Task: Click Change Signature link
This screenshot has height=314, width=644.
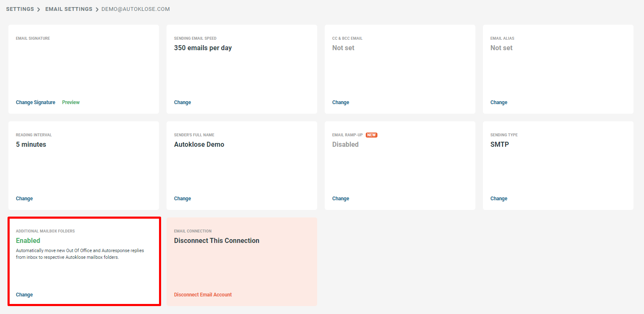Action: [36, 102]
